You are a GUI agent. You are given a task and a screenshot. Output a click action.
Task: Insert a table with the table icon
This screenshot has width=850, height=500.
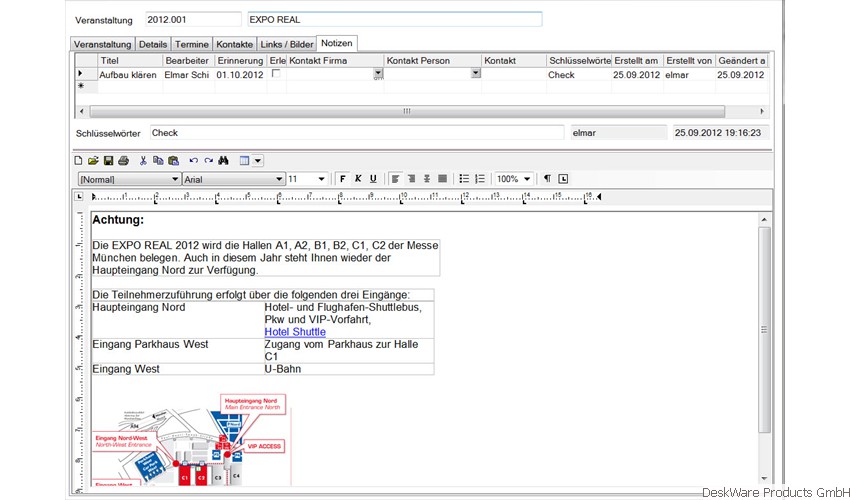[x=244, y=161]
